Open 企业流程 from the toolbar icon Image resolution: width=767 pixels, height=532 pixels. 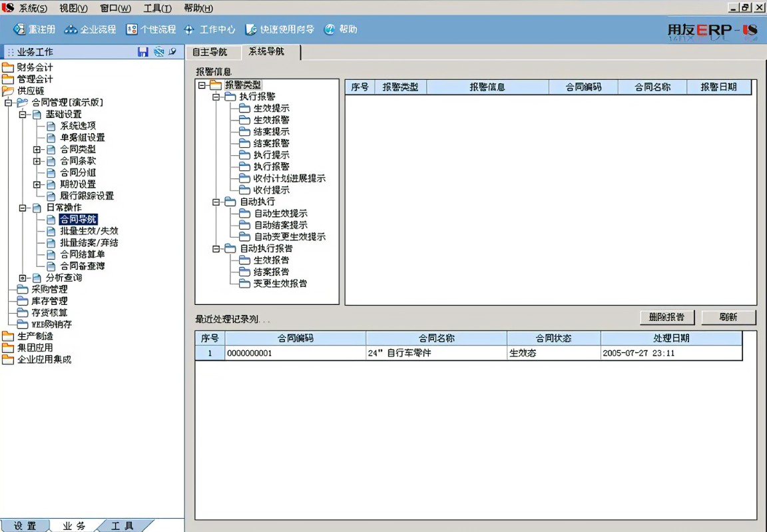click(x=71, y=29)
